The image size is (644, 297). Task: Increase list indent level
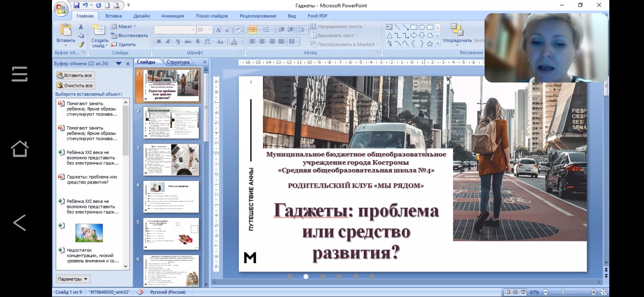[291, 30]
